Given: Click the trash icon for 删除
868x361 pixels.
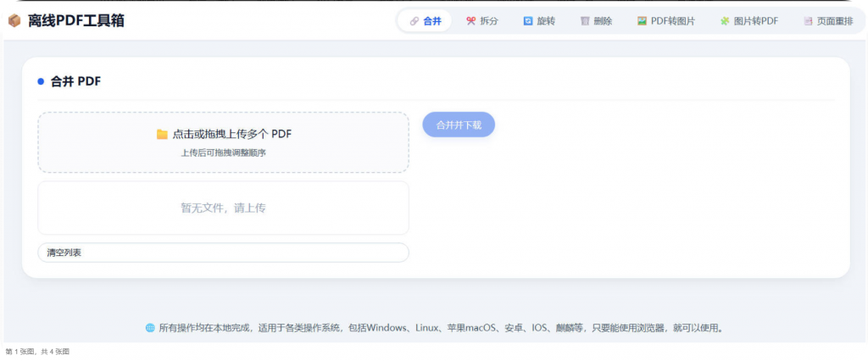Looking at the screenshot, I should pos(585,21).
